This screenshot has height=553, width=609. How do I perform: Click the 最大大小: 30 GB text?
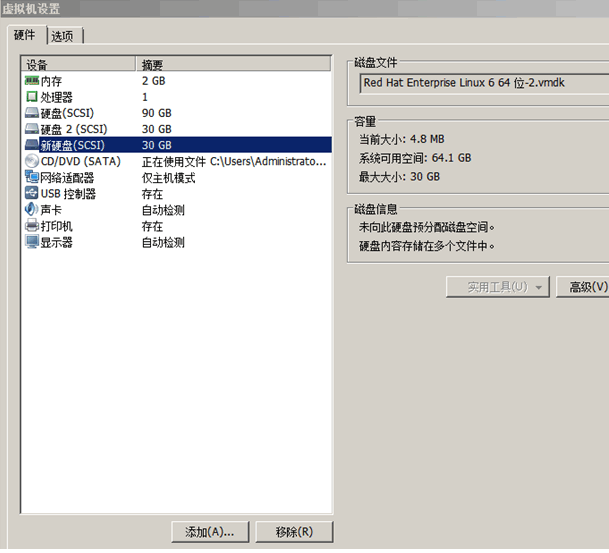tap(400, 177)
